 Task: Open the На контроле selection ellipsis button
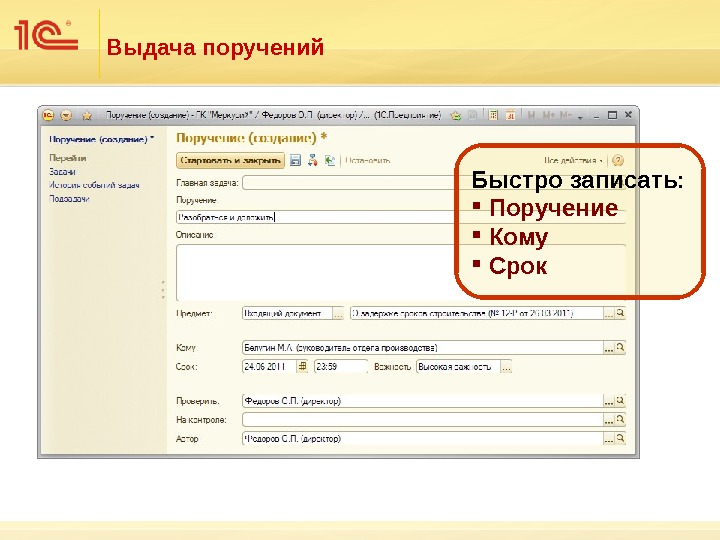[609, 420]
